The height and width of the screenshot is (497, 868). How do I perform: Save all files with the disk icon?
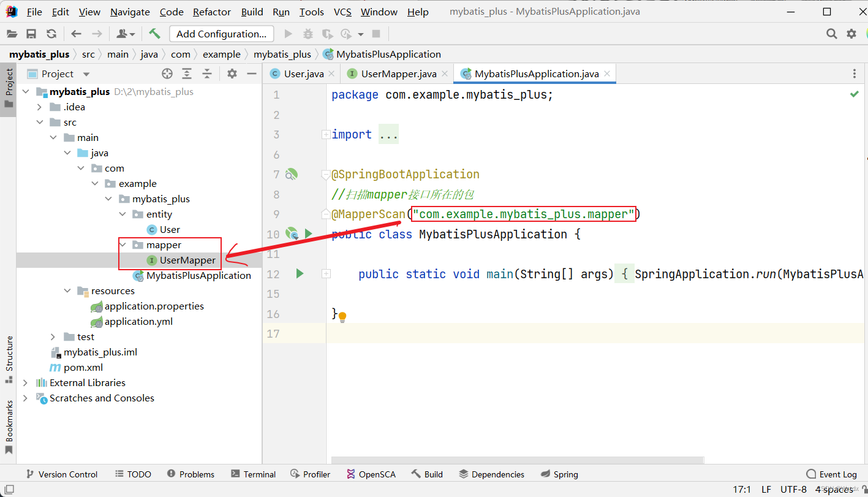point(31,34)
